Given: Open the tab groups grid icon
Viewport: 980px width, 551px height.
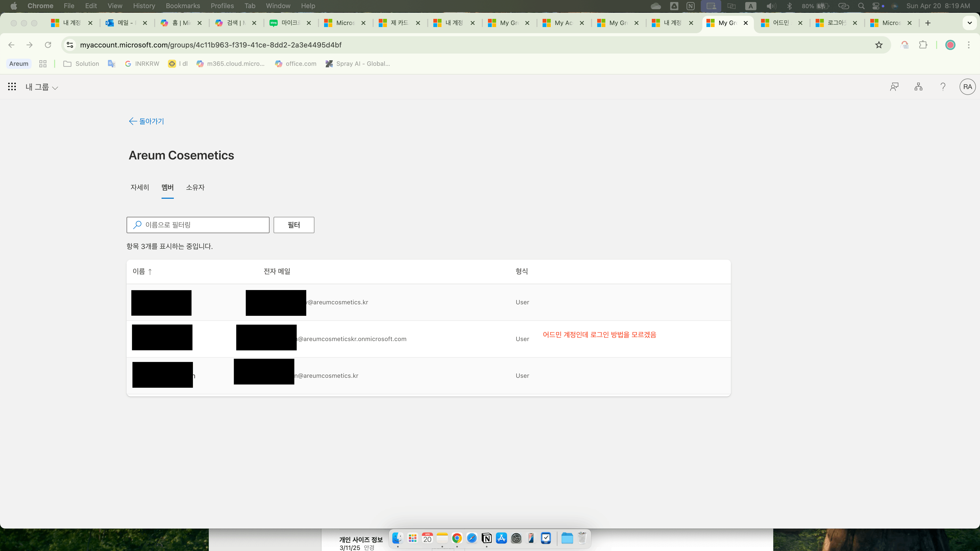Looking at the screenshot, I should (x=43, y=64).
